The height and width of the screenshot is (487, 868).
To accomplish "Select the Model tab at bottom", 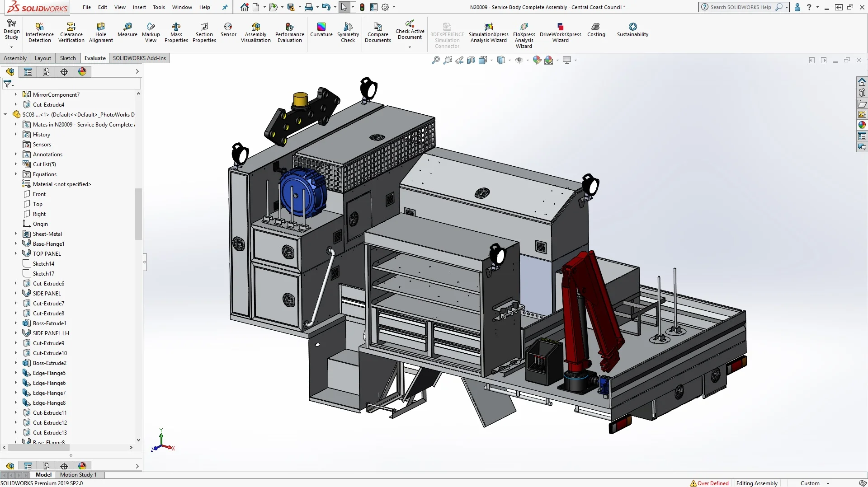I will coord(43,475).
